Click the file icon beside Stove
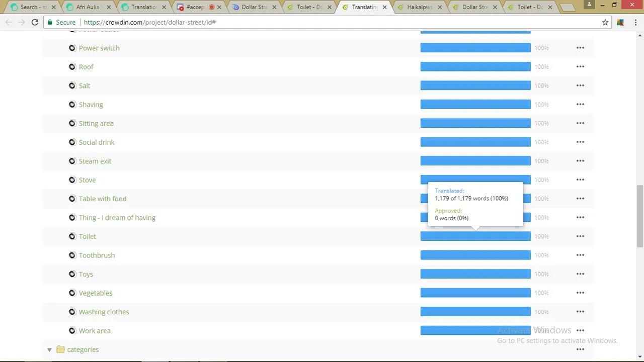Image resolution: width=644 pixels, height=362 pixels. tap(72, 180)
